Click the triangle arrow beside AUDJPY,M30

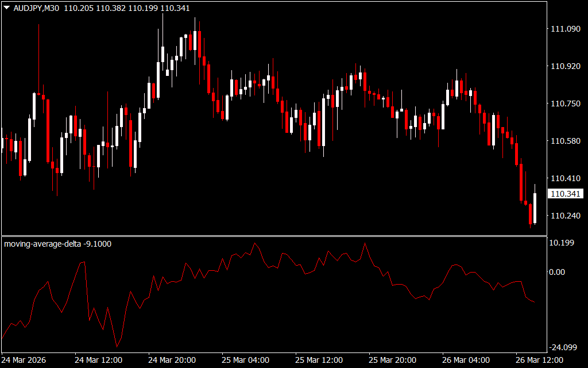6,8
